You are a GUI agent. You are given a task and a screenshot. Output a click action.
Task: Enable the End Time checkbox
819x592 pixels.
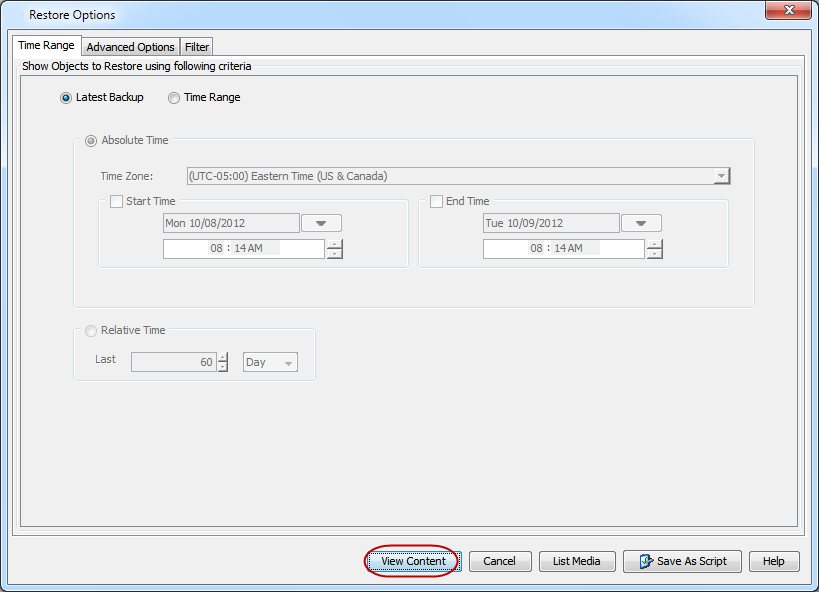(x=436, y=201)
